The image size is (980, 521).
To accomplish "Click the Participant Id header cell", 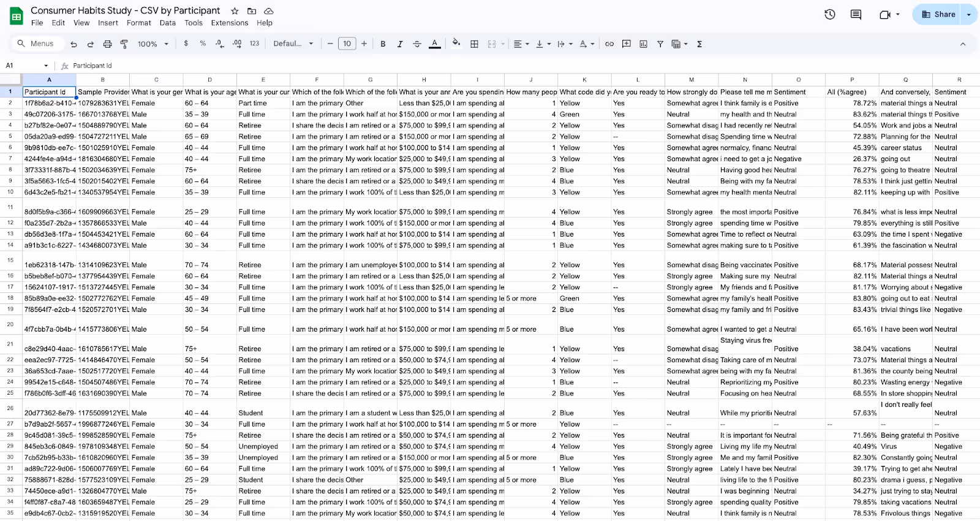I will (49, 92).
